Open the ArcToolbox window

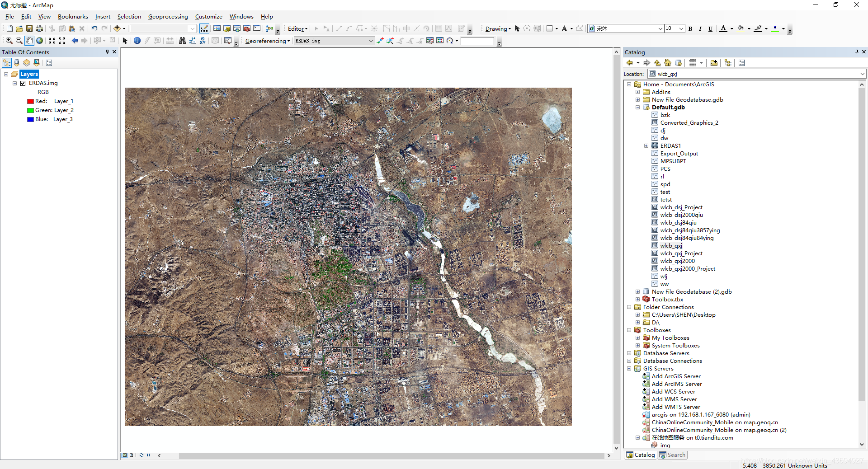pyautogui.click(x=247, y=28)
